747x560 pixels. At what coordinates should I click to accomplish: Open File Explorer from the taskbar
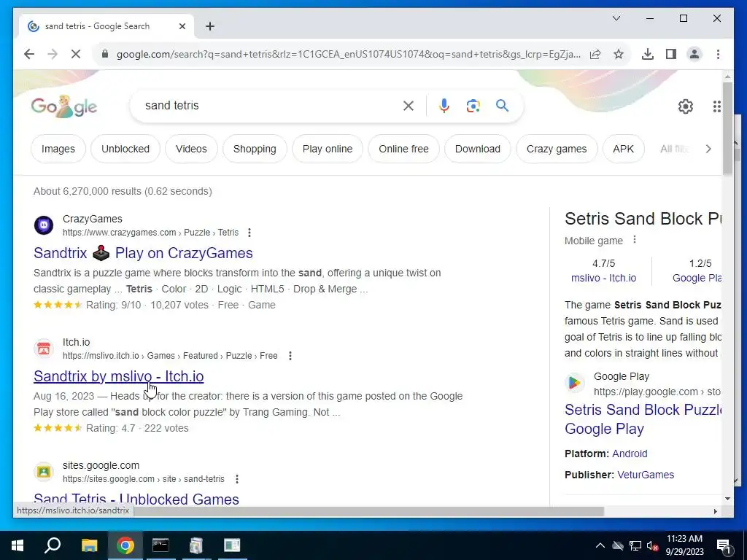point(89,545)
